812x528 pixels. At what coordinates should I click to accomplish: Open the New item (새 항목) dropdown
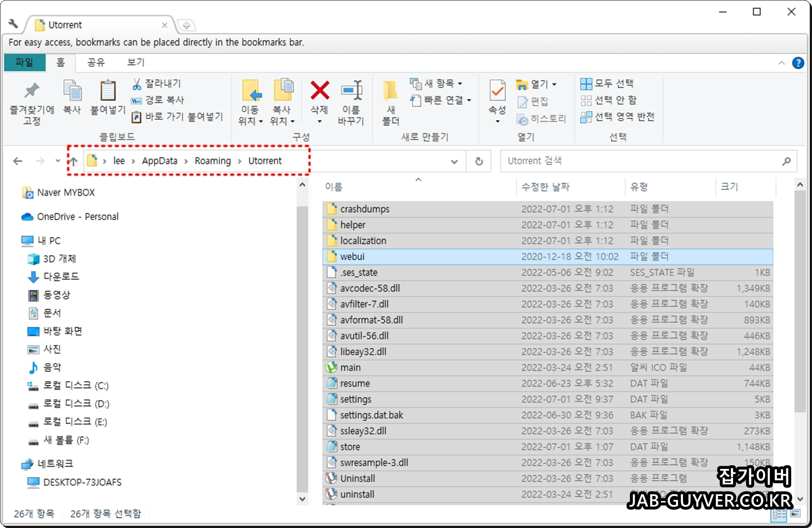click(x=436, y=83)
